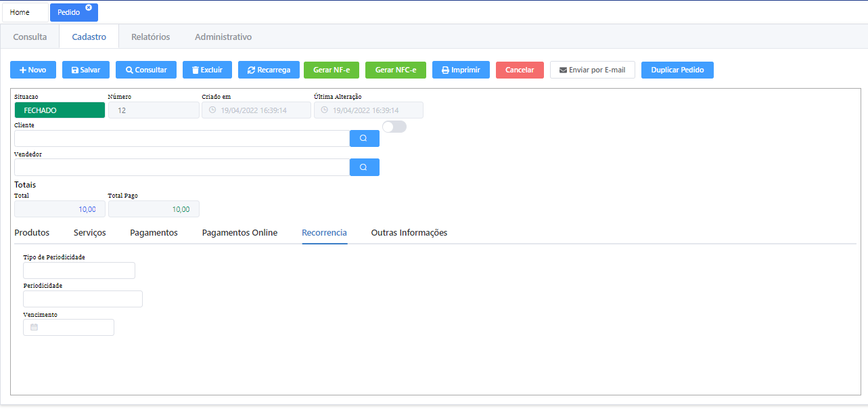
Task: Switch to the Relatórios tab
Action: (x=150, y=37)
